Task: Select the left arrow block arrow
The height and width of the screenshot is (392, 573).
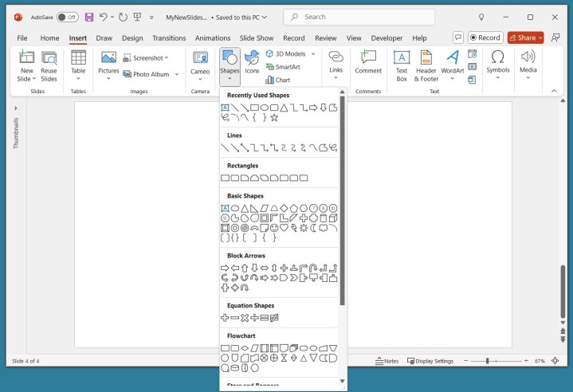Action: pyautogui.click(x=234, y=268)
